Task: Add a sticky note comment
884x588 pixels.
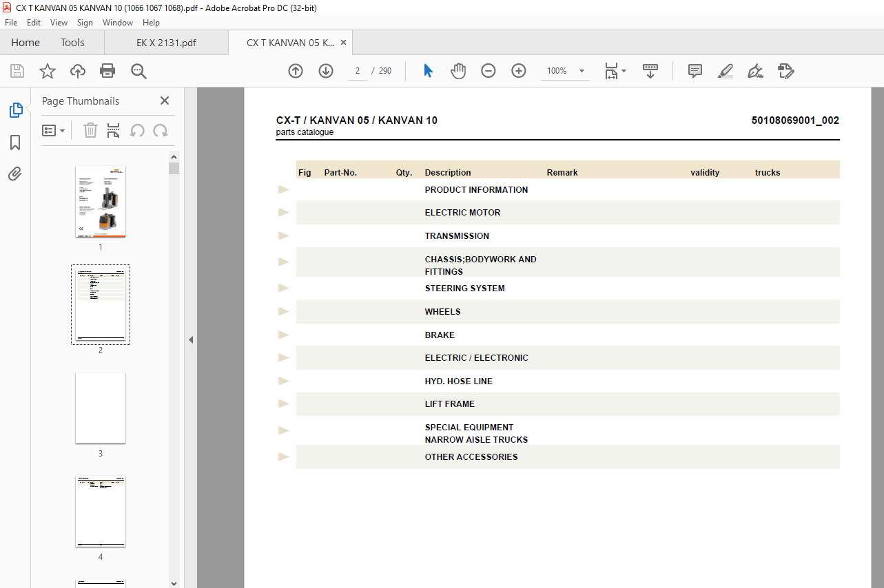Action: coord(695,71)
